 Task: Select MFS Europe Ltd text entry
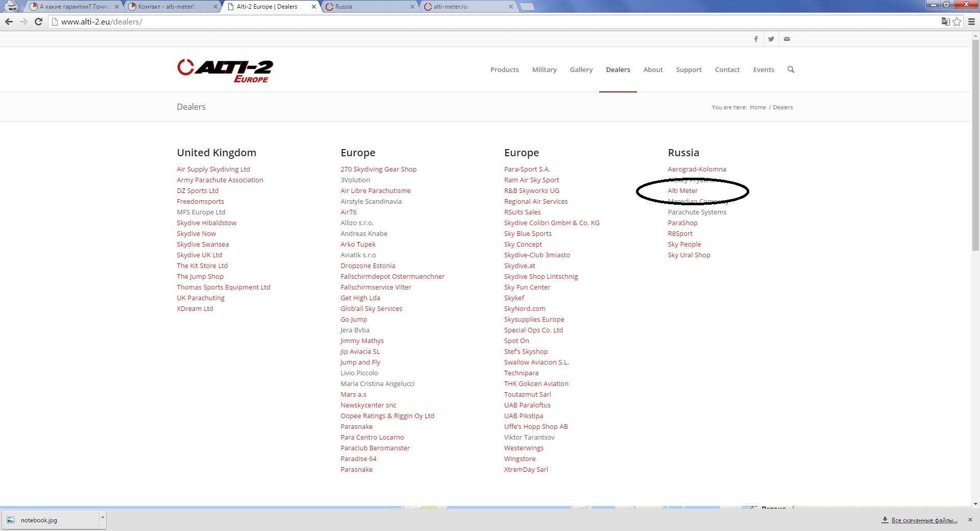click(201, 212)
